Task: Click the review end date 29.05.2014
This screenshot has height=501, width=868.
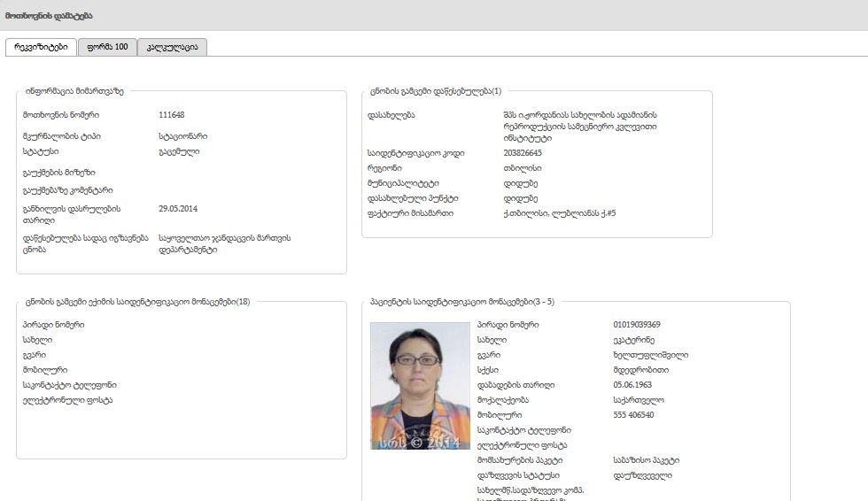Action: [178, 209]
